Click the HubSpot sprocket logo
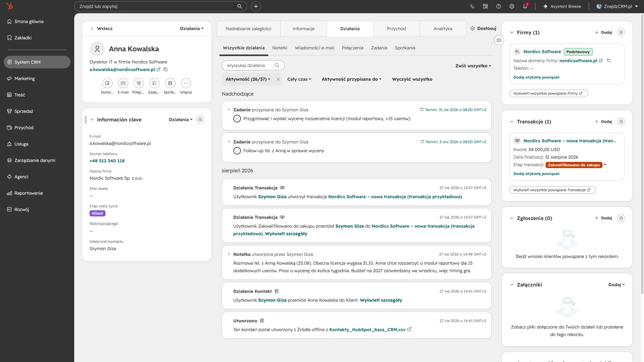 tap(9, 6)
